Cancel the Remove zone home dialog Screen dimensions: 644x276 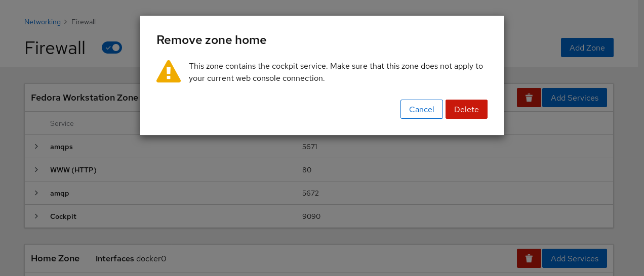421,109
